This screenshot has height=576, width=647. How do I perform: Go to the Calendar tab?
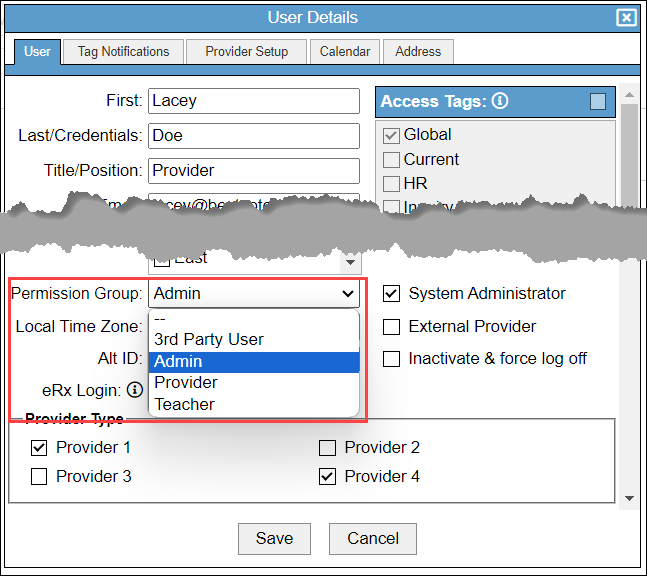point(345,52)
